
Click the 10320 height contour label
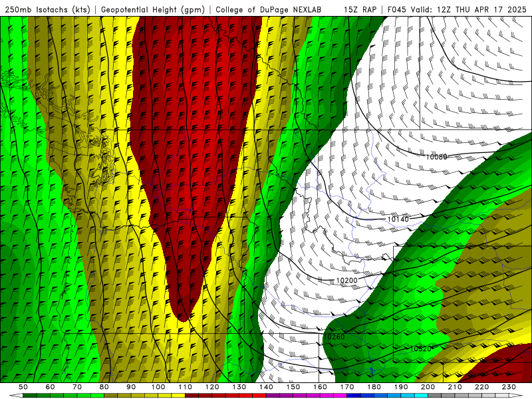(x=420, y=348)
